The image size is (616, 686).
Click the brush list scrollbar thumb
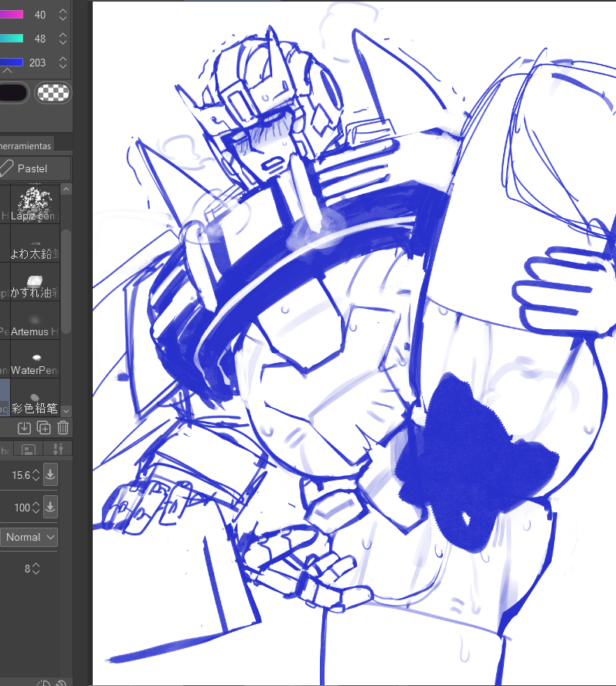66,281
